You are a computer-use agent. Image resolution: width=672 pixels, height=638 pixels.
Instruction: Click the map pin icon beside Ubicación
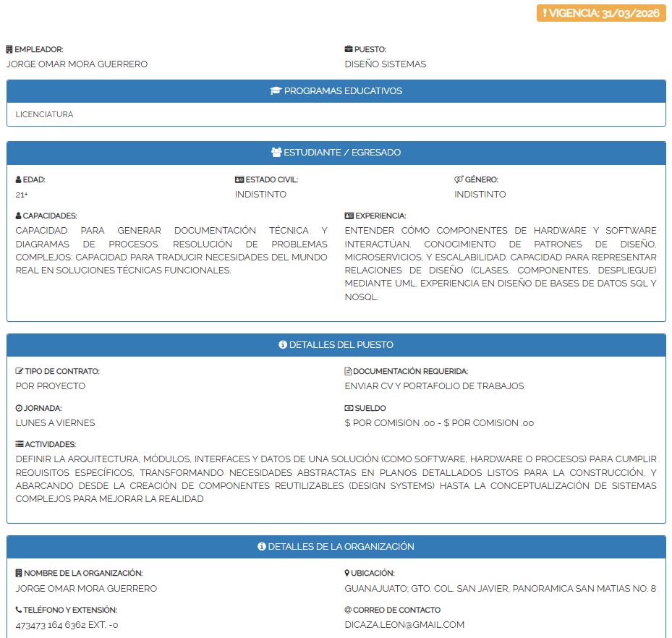pyautogui.click(x=347, y=573)
